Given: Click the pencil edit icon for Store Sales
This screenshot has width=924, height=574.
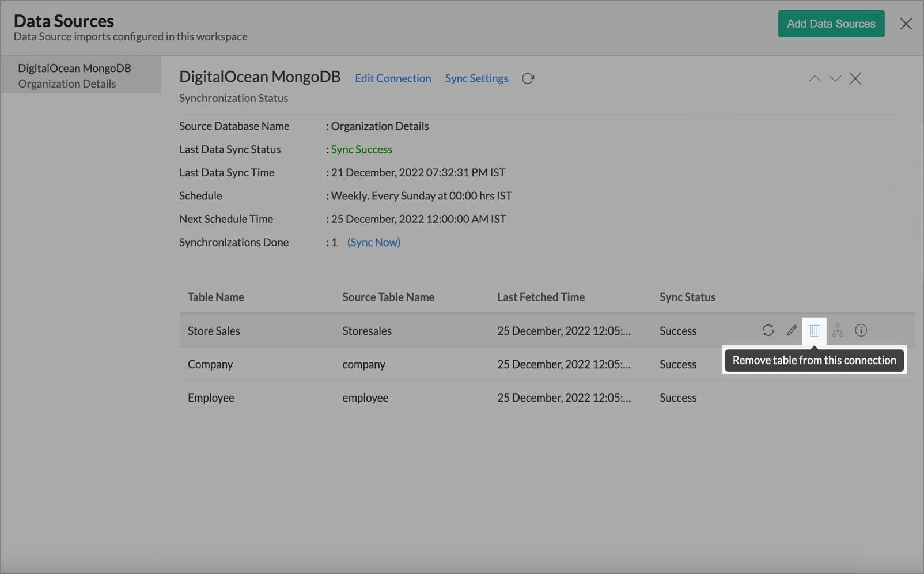Looking at the screenshot, I should (792, 330).
